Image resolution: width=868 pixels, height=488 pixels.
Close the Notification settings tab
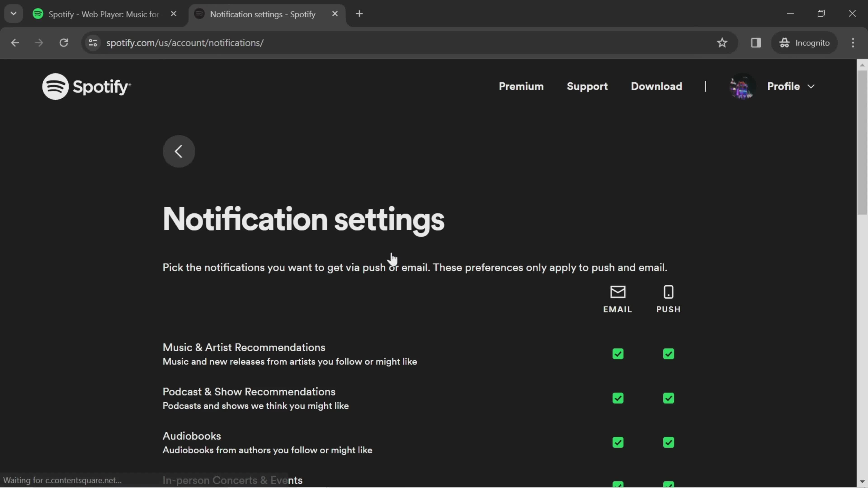coord(335,14)
